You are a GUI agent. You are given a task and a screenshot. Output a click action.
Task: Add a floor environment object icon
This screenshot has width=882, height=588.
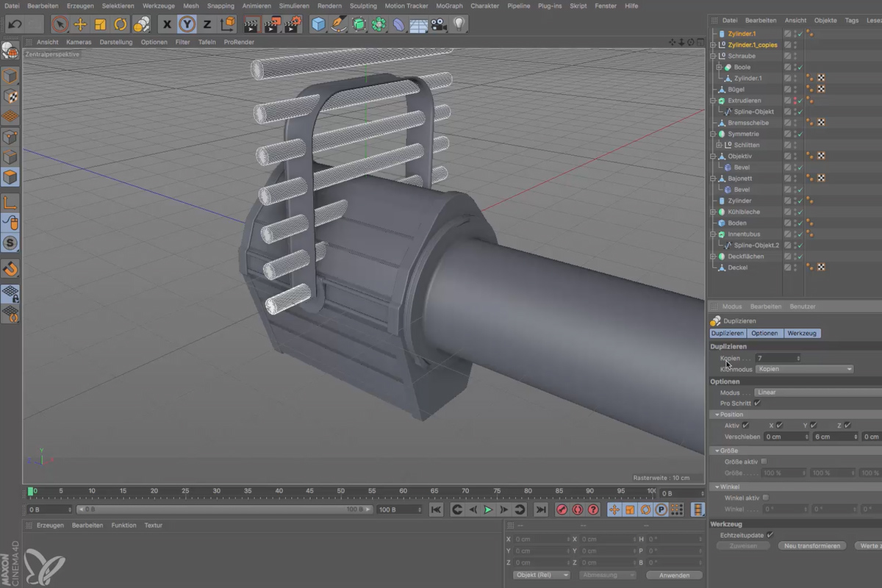419,24
